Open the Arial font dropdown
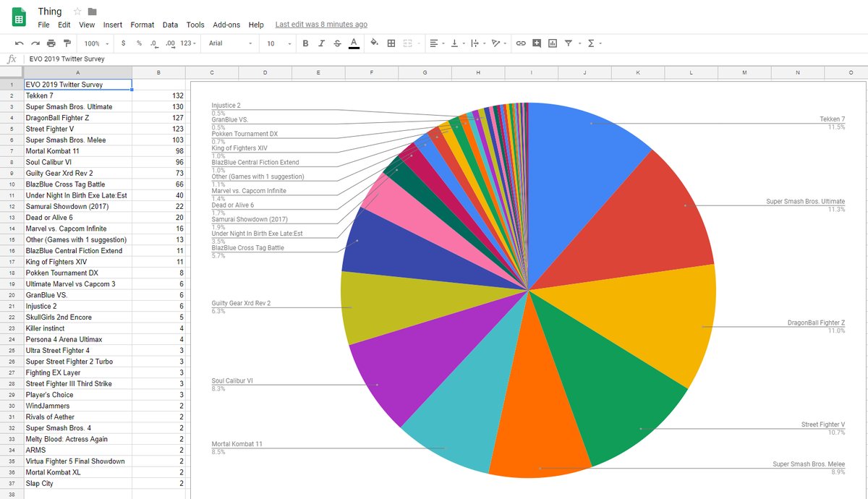The width and height of the screenshot is (868, 499). (x=230, y=43)
